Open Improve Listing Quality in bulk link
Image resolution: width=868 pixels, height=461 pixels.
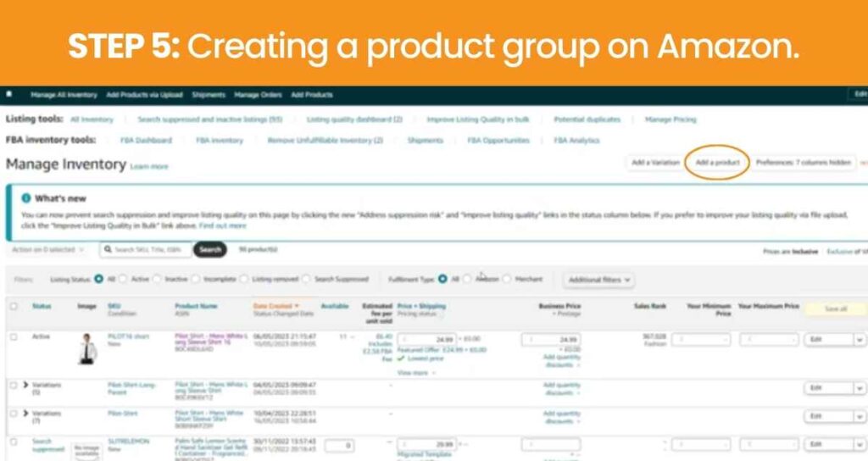click(478, 119)
